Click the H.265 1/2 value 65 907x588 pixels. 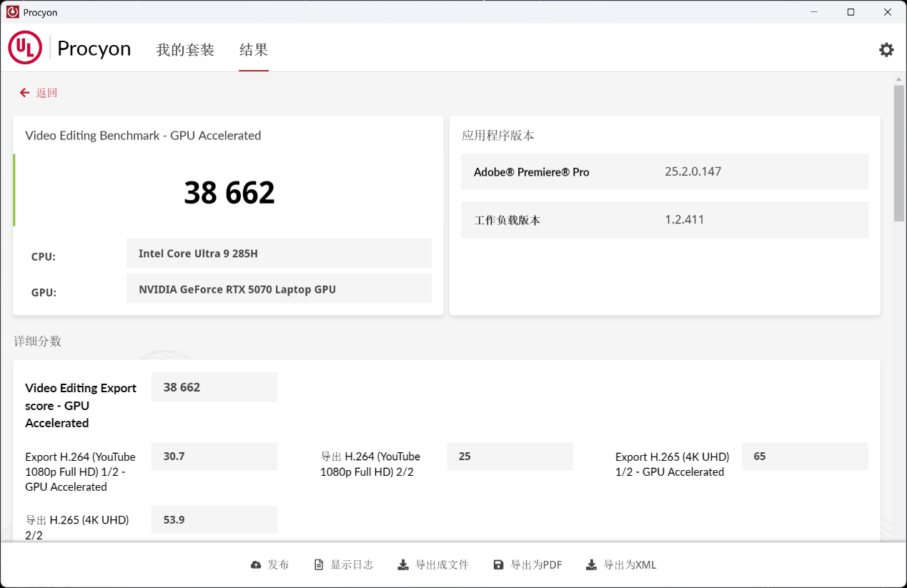click(806, 456)
